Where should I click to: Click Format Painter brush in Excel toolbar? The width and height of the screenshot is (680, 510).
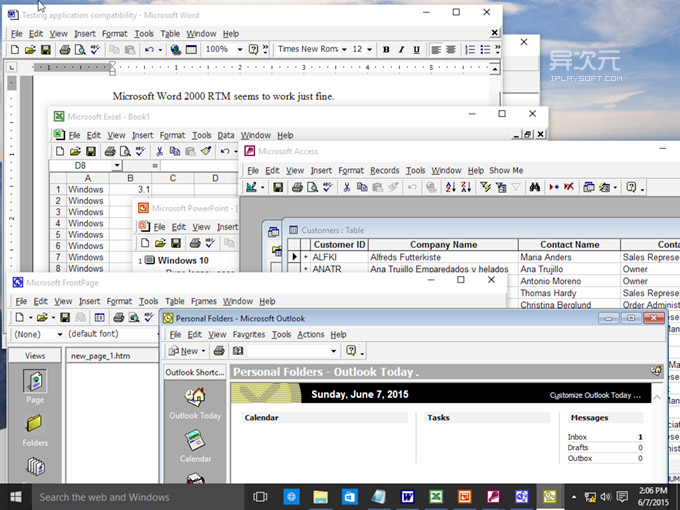206,151
